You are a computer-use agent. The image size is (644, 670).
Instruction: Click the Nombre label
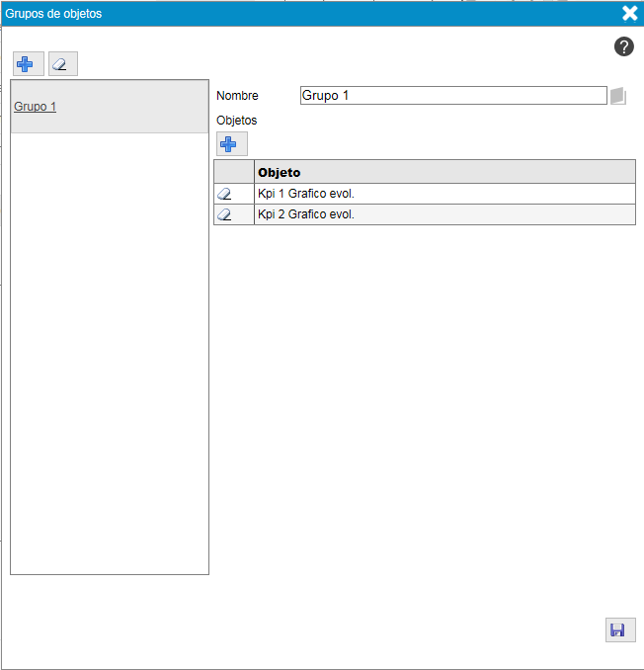click(237, 96)
